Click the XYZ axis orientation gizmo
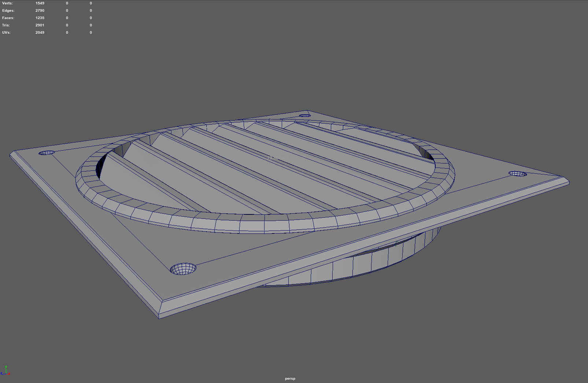The image size is (588, 383). pos(5,370)
